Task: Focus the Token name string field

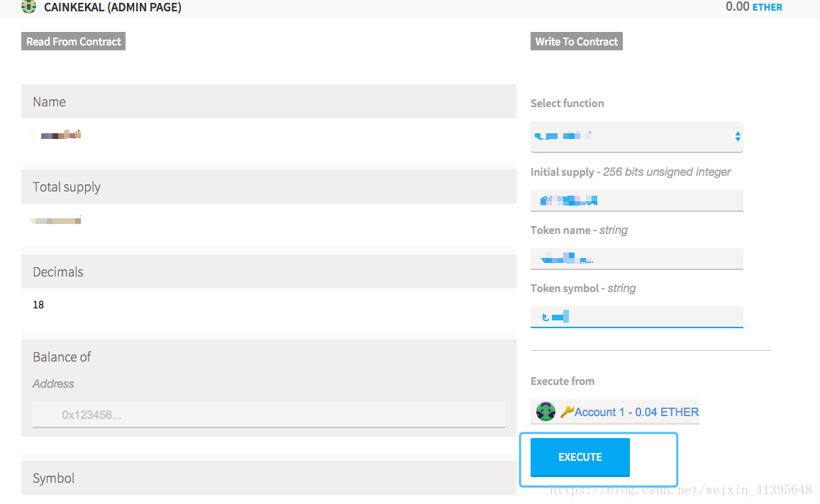Action: point(636,259)
